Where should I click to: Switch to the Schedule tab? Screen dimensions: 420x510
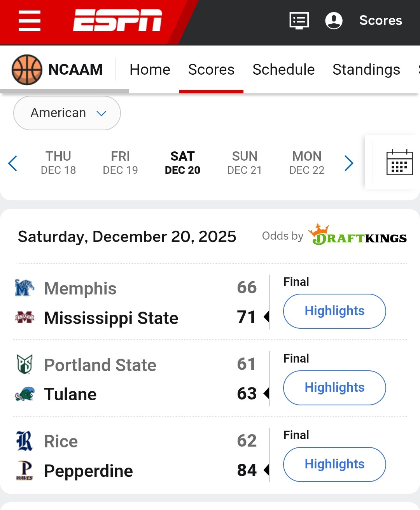pos(283,70)
